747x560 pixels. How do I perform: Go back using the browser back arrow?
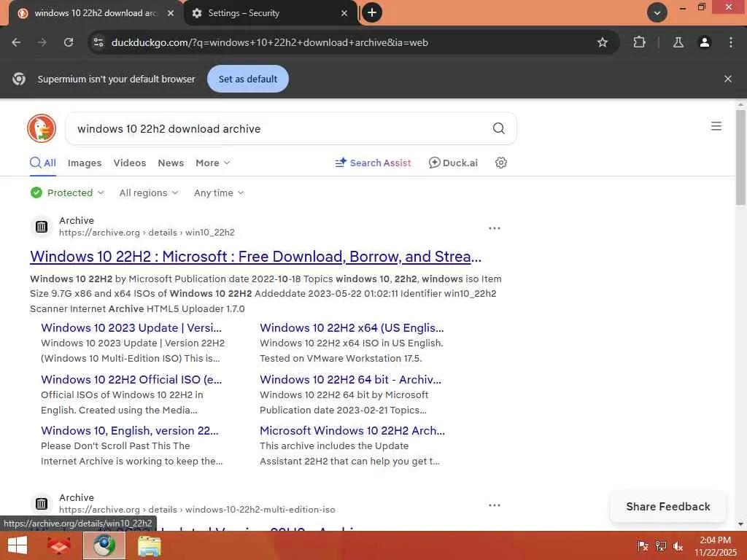coord(16,42)
